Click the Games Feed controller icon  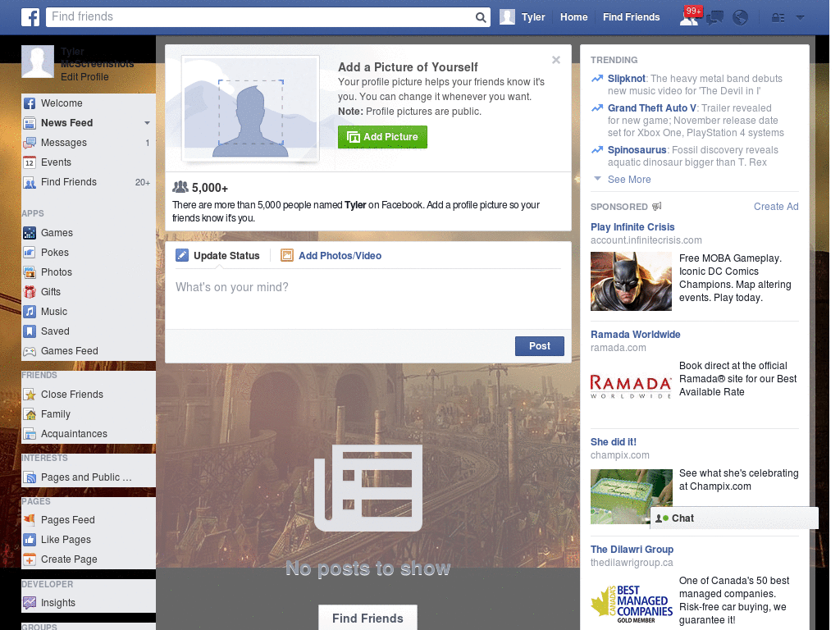30,351
